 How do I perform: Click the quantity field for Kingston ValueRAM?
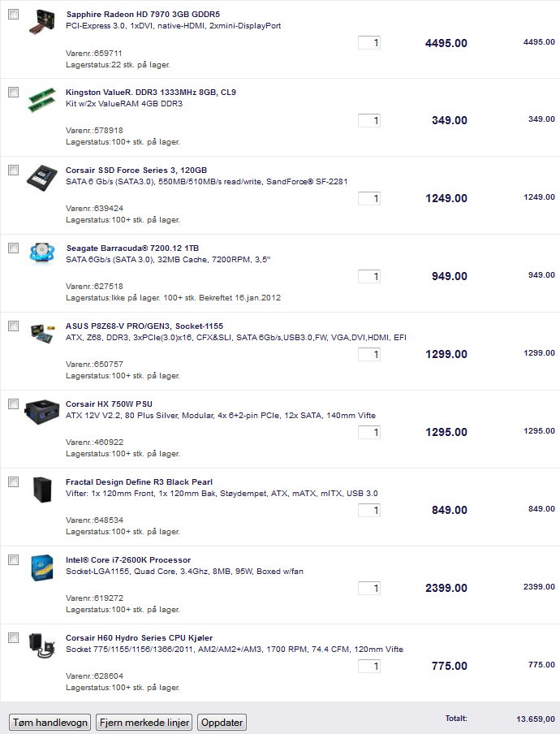click(369, 121)
